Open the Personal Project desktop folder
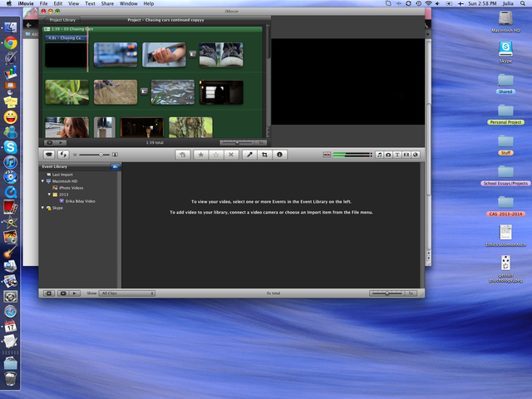The width and height of the screenshot is (532, 399). tap(505, 115)
